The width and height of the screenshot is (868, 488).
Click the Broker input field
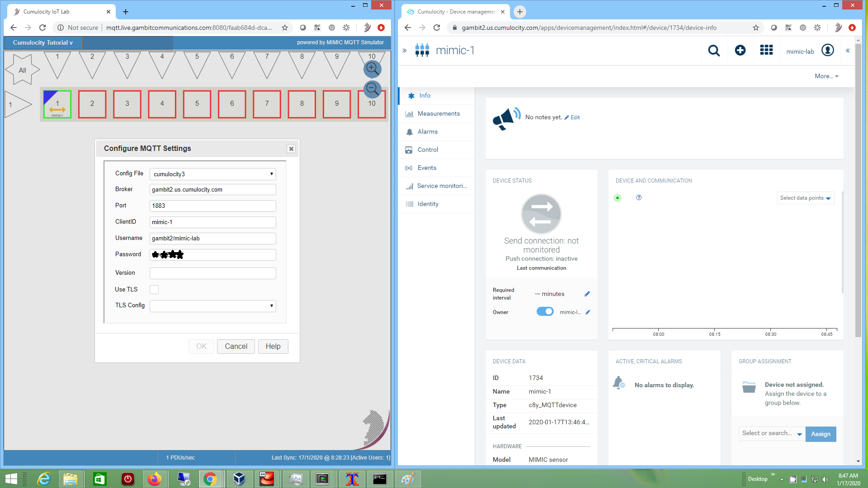point(213,190)
